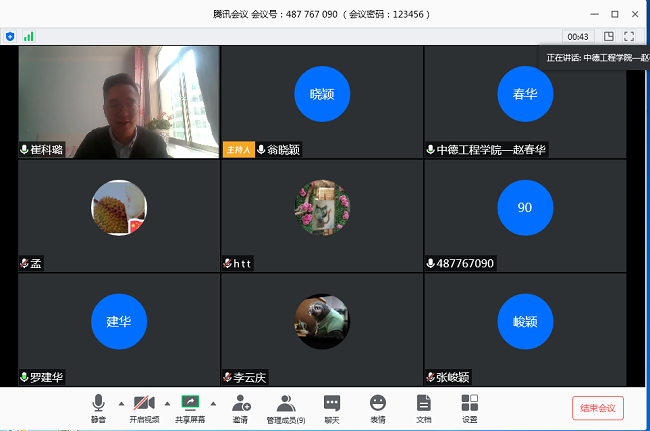This screenshot has width=650, height=431.
Task: Open 管理成员 member management panel
Action: click(x=286, y=406)
